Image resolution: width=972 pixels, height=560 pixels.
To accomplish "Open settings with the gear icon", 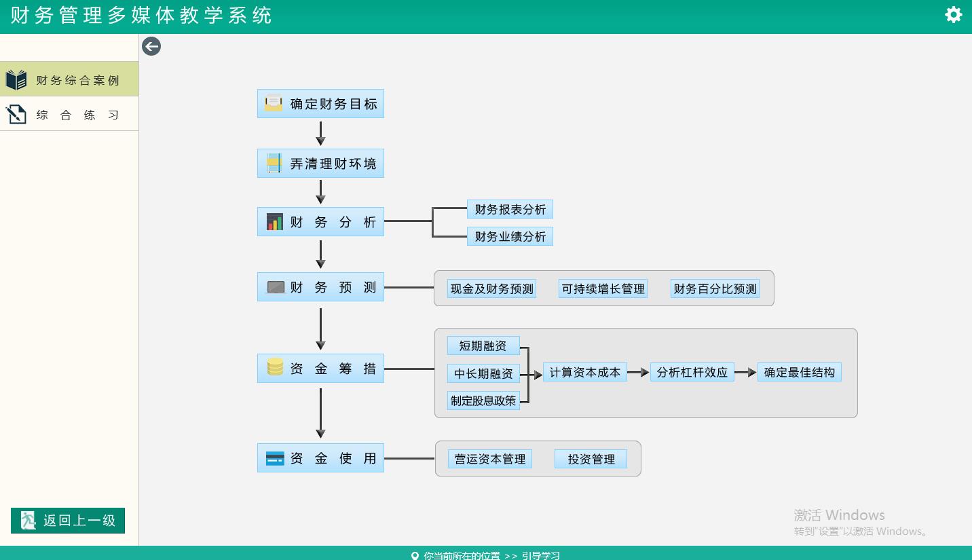I will [x=953, y=14].
